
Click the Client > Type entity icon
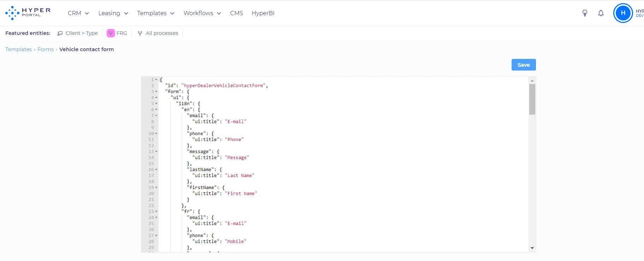[60, 33]
